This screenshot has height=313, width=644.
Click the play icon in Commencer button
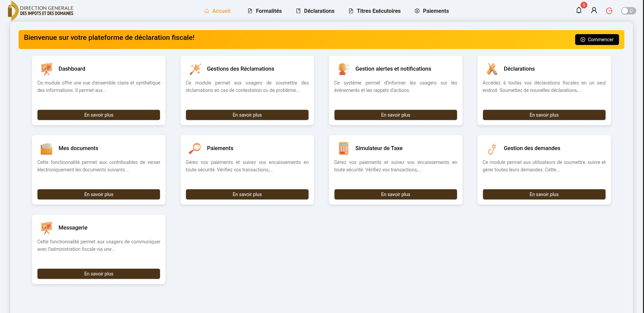(x=583, y=40)
